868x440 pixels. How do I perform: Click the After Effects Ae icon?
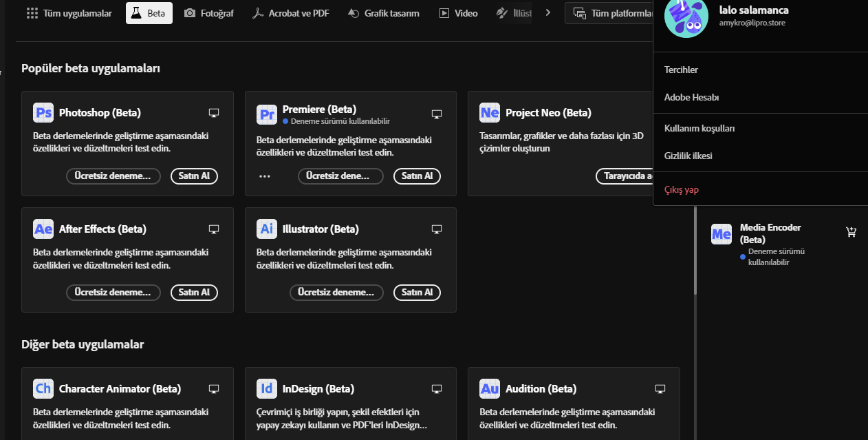pos(43,229)
